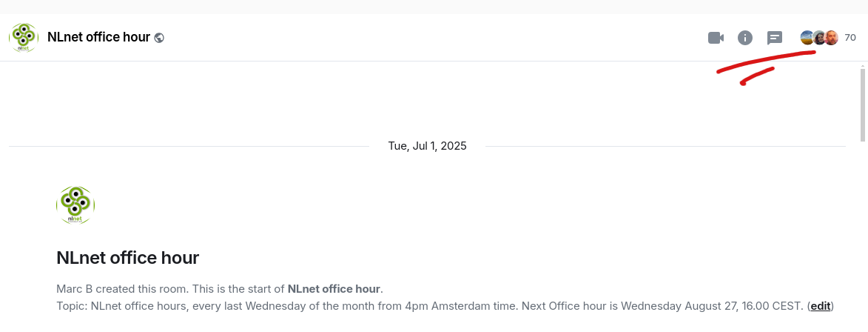Viewport: 868px width, 332px height.
Task: Click the NLnet office hour header title
Action: pyautogui.click(x=99, y=37)
